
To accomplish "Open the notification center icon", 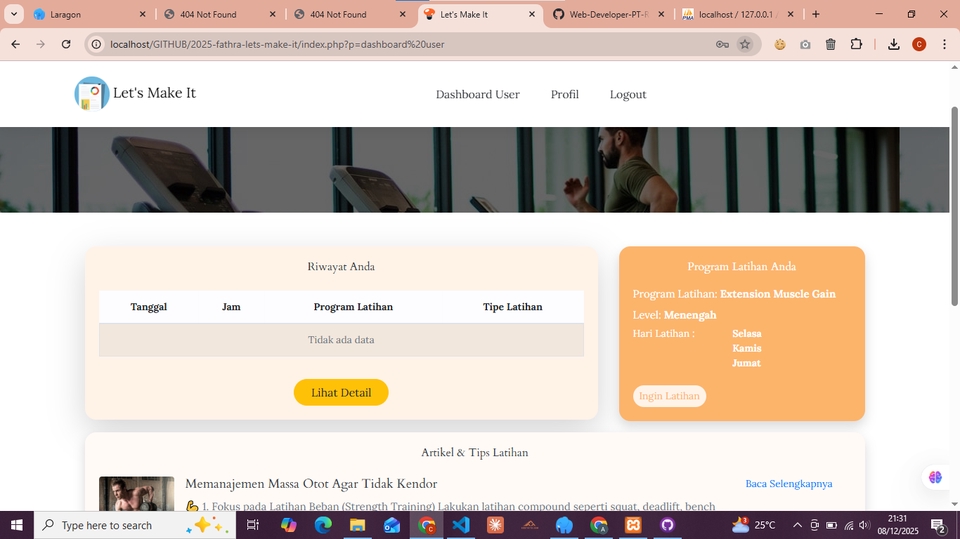I will pos(938,525).
